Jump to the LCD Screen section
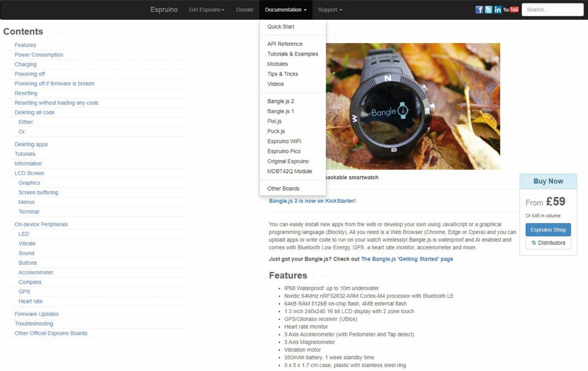The image size is (588, 371). pyautogui.click(x=29, y=173)
